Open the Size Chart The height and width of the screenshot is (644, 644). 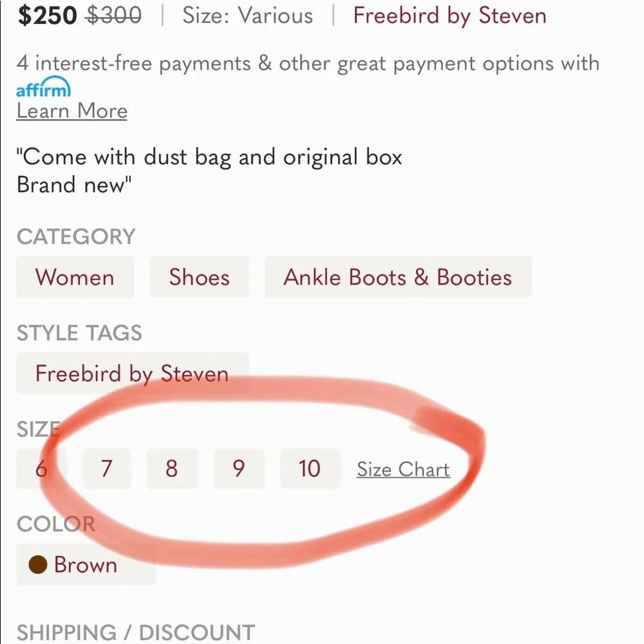[402, 469]
